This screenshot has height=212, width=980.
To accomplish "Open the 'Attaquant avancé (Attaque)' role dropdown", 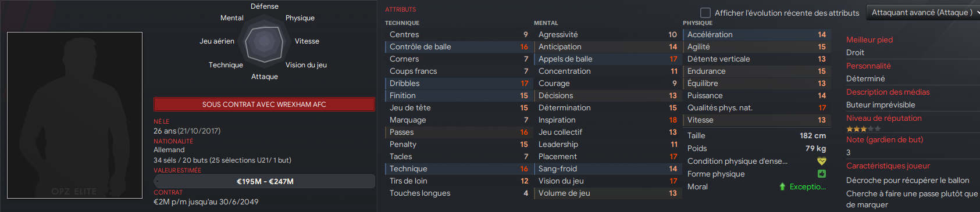I will (x=922, y=12).
